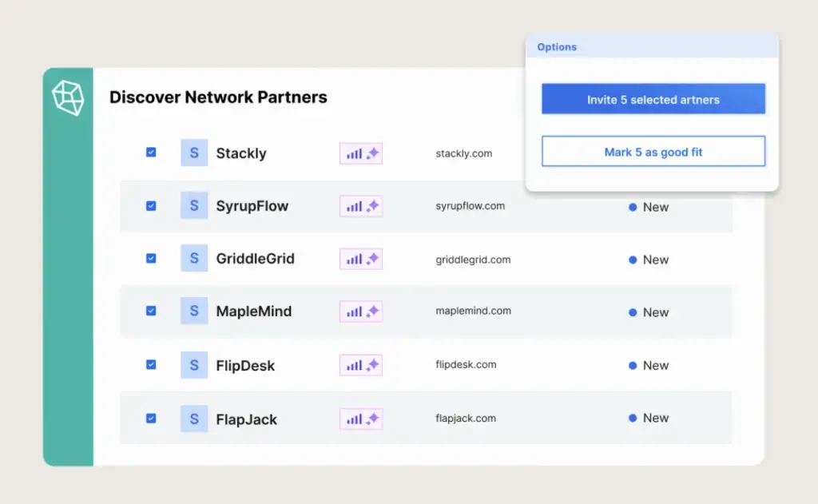Screen dimensions: 818x504
Task: Click the SyrupFlow signal strength badge
Action: (x=361, y=207)
